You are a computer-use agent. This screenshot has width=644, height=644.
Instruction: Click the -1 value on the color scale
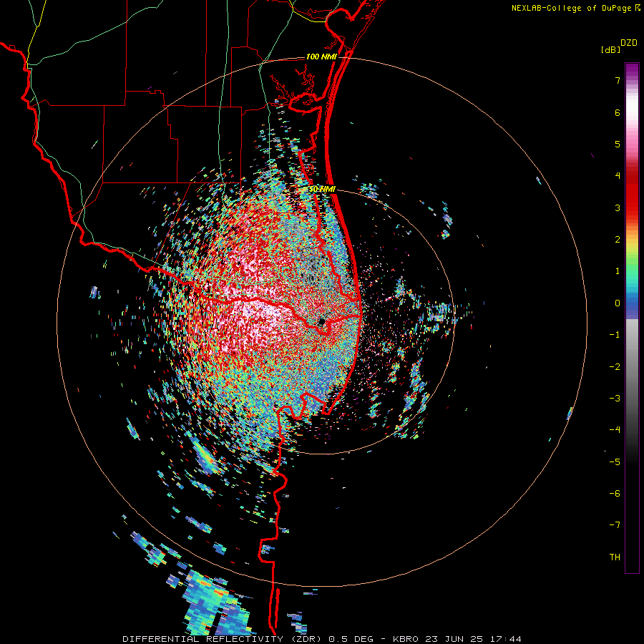615,335
